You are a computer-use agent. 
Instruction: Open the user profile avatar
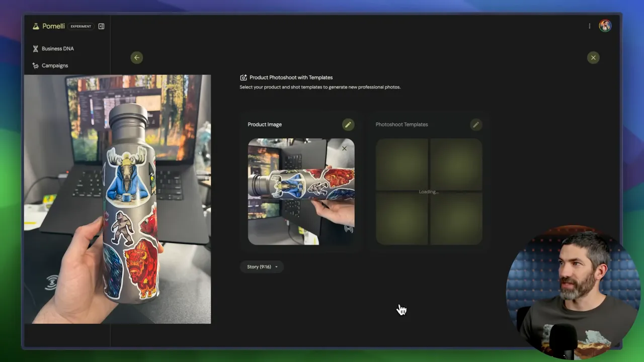coord(605,26)
